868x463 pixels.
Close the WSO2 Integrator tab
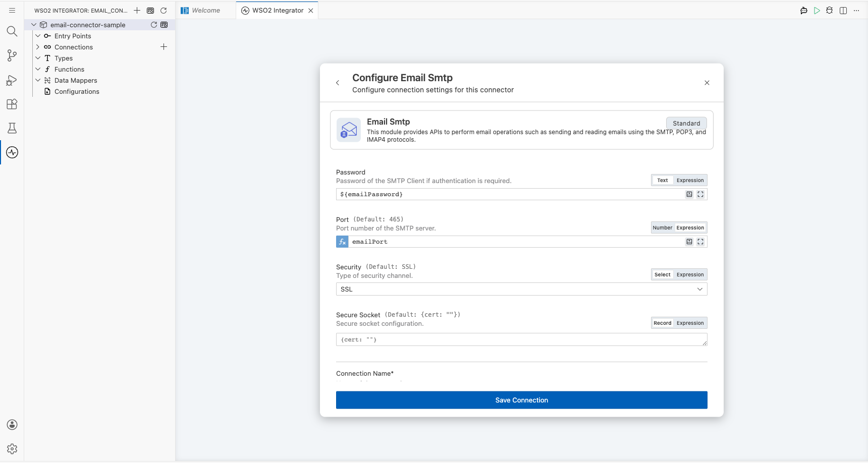[311, 11]
